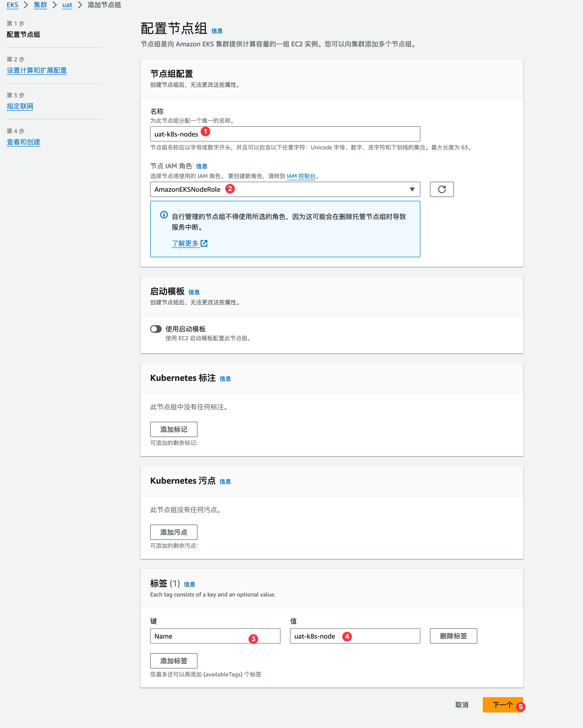
Task: Click the 添加标签 button
Action: click(174, 661)
